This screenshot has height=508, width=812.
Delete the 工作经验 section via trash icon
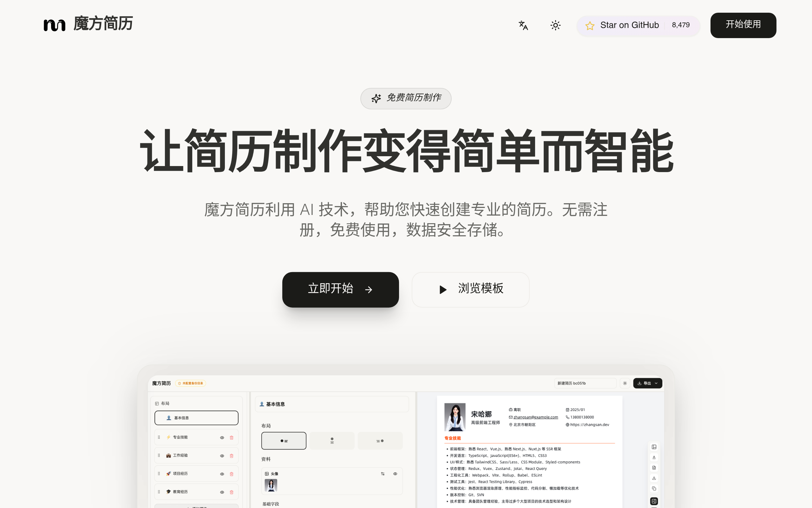(x=231, y=456)
